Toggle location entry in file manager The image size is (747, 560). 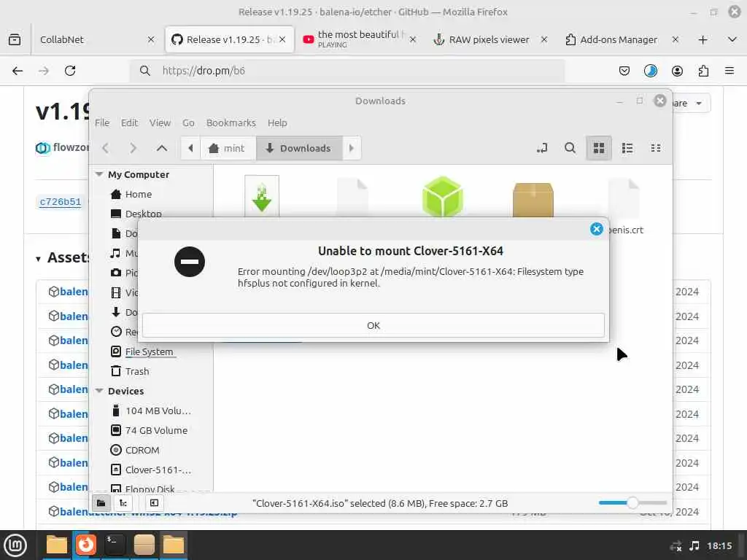(x=542, y=148)
